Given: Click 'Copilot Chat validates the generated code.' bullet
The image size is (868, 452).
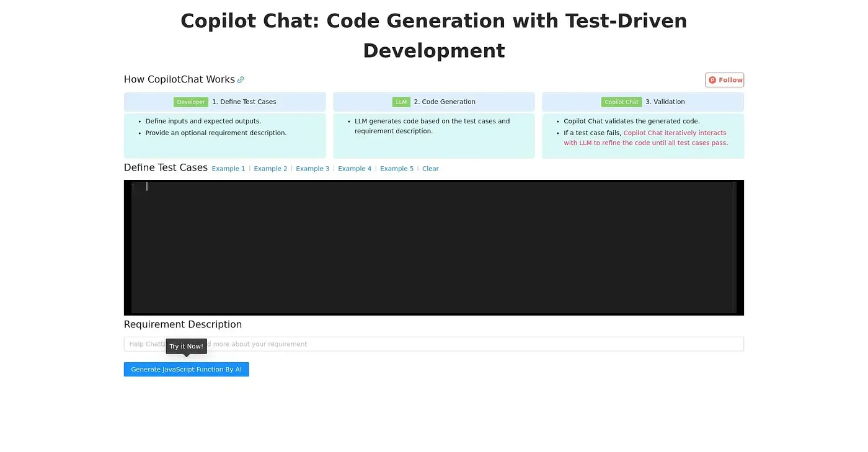Looking at the screenshot, I should [631, 121].
